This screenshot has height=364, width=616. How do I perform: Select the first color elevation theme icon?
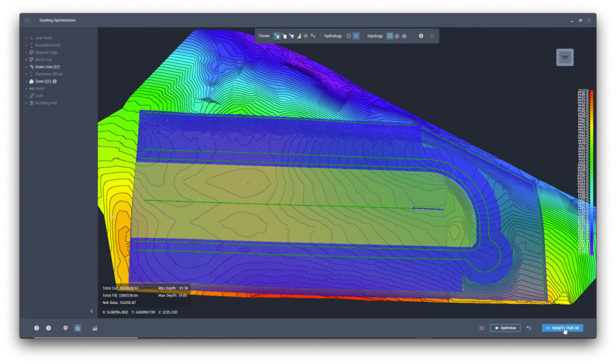pos(277,36)
